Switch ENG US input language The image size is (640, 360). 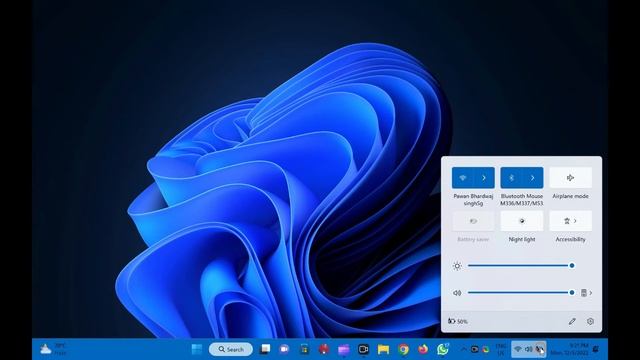click(x=501, y=349)
